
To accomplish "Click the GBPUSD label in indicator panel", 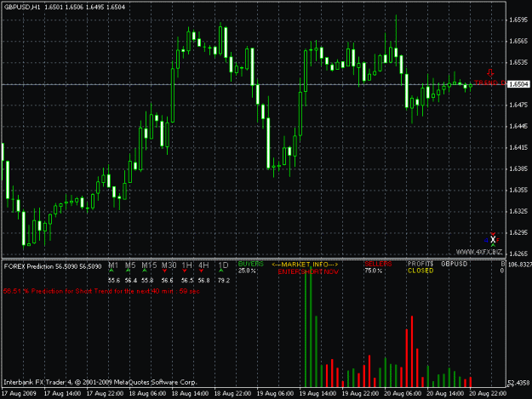I will tap(455, 264).
